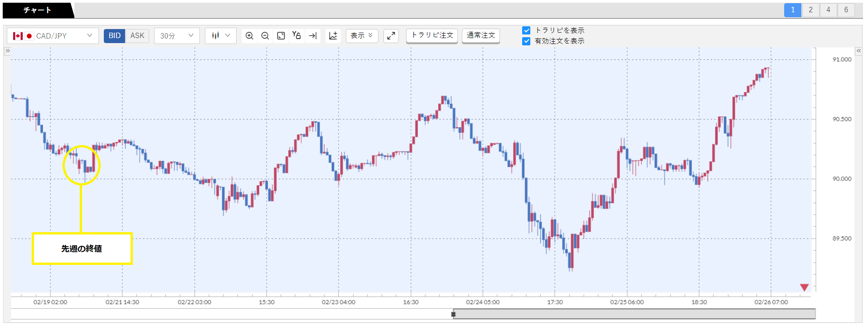Click the 91.000 price axis label
This screenshot has width=868, height=327.
click(x=842, y=59)
